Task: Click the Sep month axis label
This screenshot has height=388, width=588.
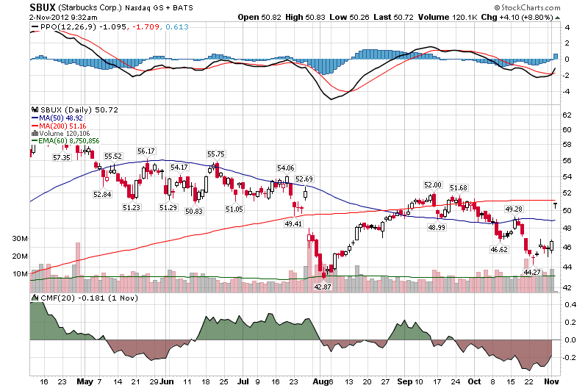Action: [x=405, y=381]
